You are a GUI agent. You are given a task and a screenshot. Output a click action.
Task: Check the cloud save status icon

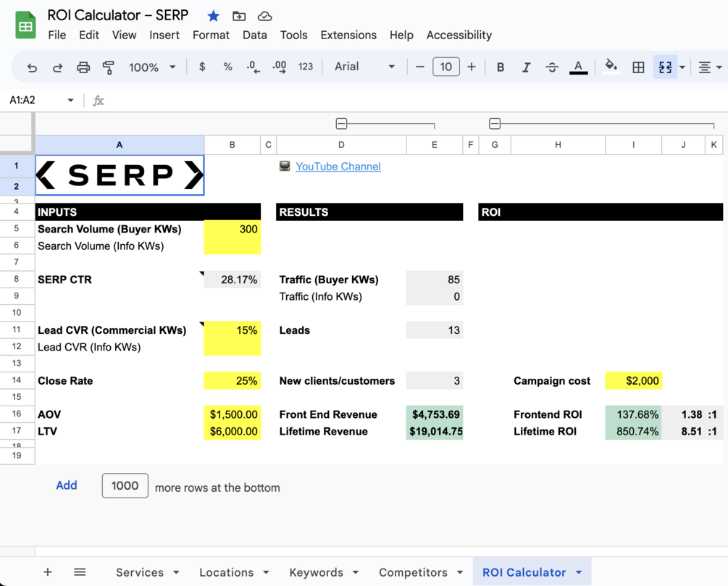click(264, 16)
